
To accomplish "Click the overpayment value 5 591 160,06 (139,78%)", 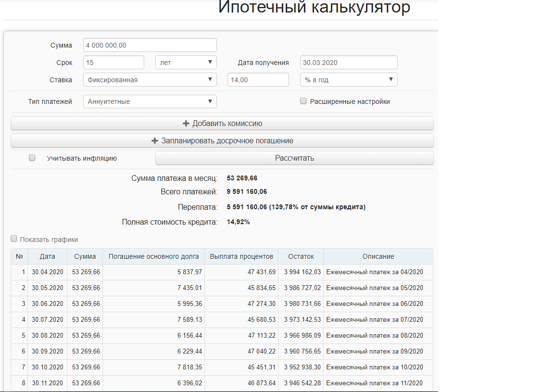I will click(x=296, y=207).
